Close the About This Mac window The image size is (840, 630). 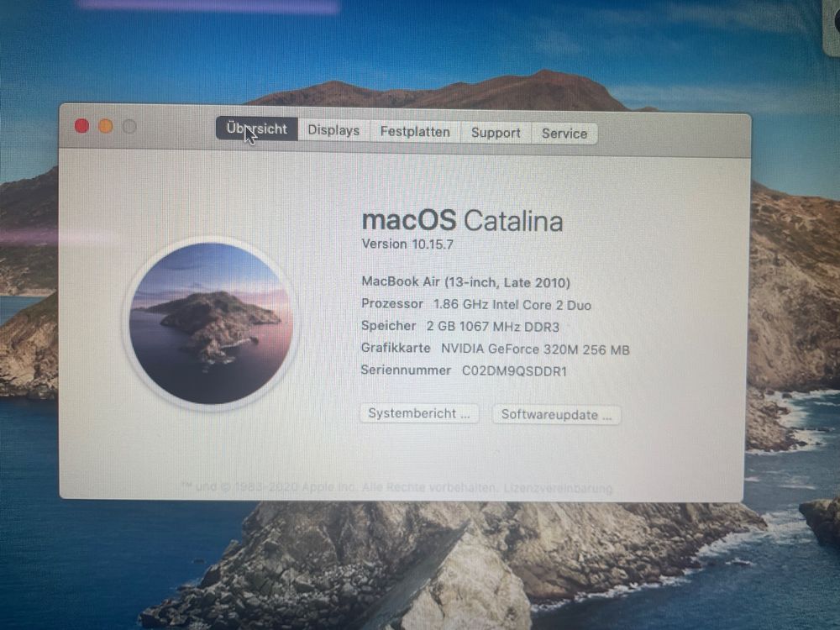[x=81, y=125]
